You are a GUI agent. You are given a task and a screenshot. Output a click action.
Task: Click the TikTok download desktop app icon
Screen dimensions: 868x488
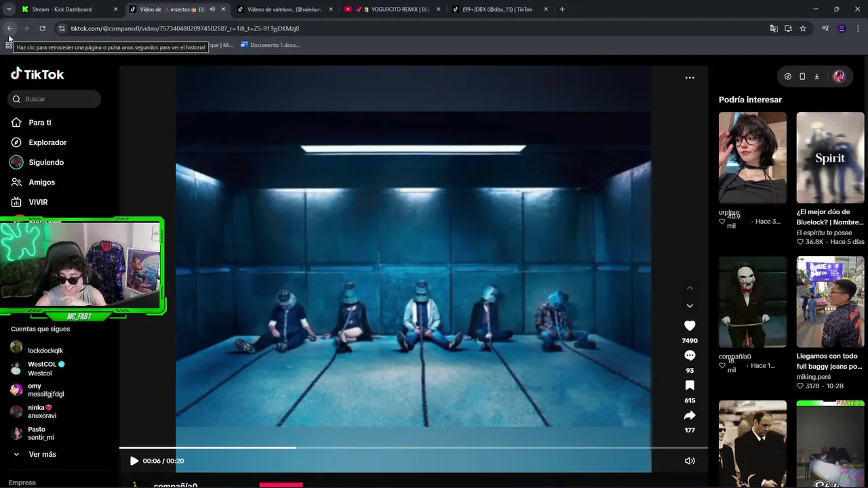[x=816, y=77]
